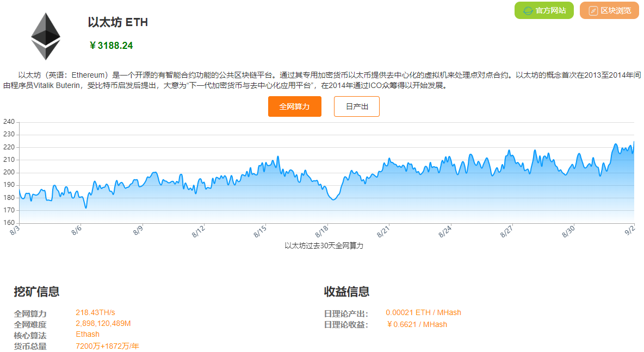Open the 区块浏览 block explorer button
The image size is (644, 352).
pyautogui.click(x=609, y=11)
